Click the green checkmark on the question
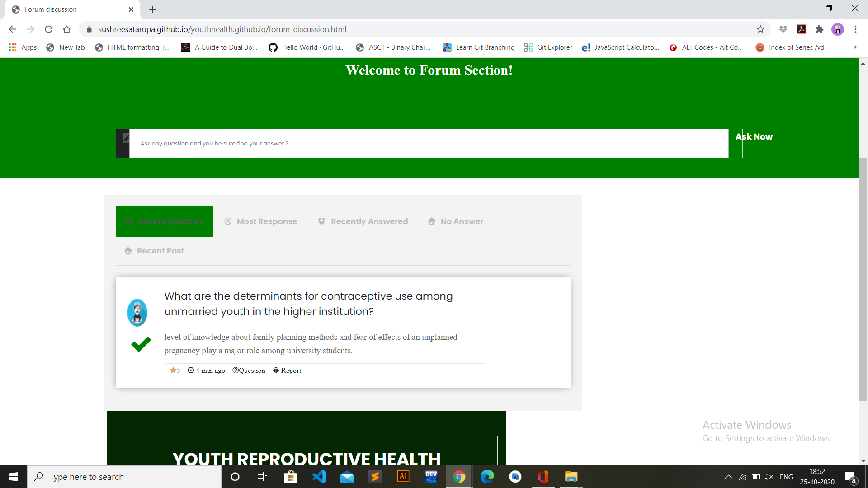Viewport: 868px width, 488px height. (141, 344)
